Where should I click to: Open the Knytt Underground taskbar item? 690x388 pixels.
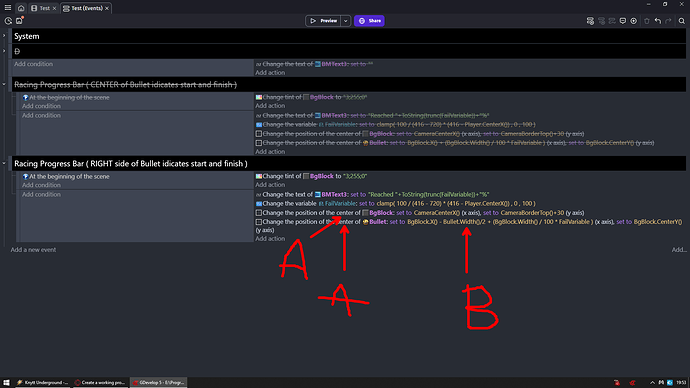(42, 382)
